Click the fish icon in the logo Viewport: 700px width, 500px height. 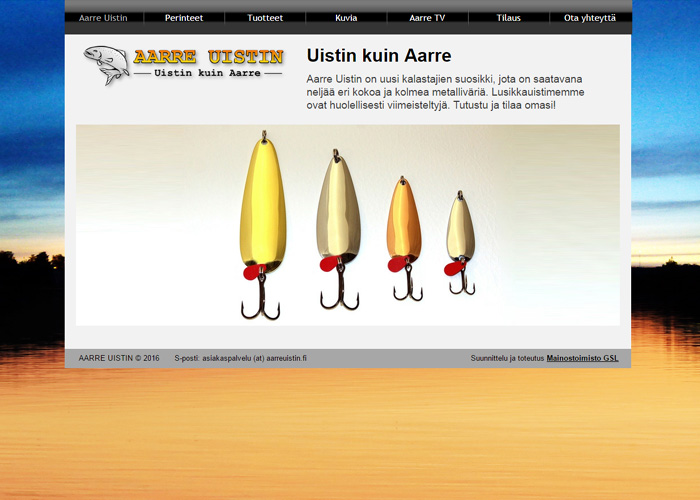pos(106,65)
